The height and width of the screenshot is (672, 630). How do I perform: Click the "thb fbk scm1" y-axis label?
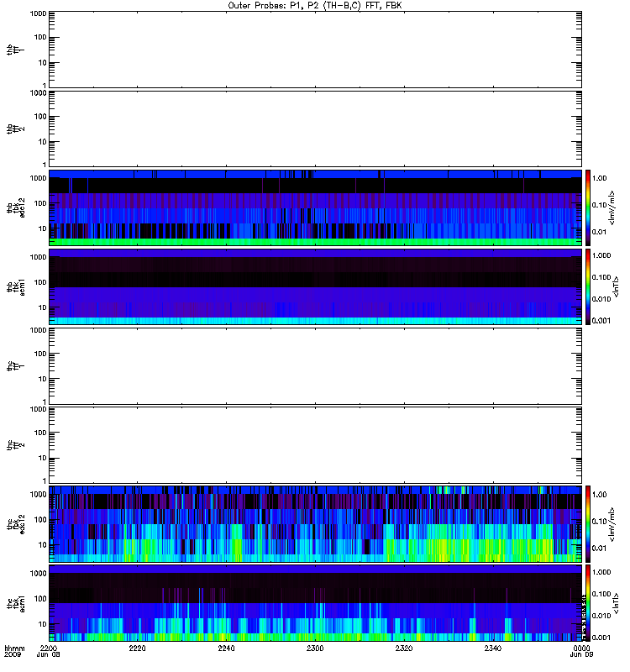15,286
